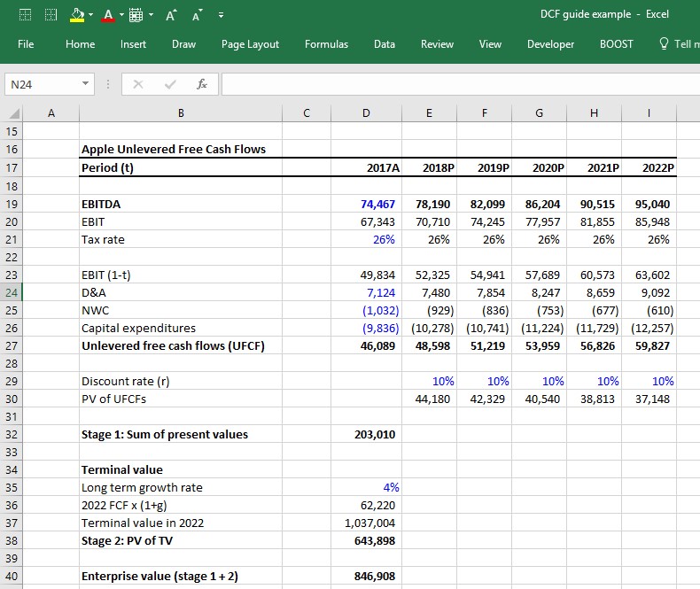Apply the yellow fill color bucket
Screen dimensions: 700x589
[x=77, y=15]
